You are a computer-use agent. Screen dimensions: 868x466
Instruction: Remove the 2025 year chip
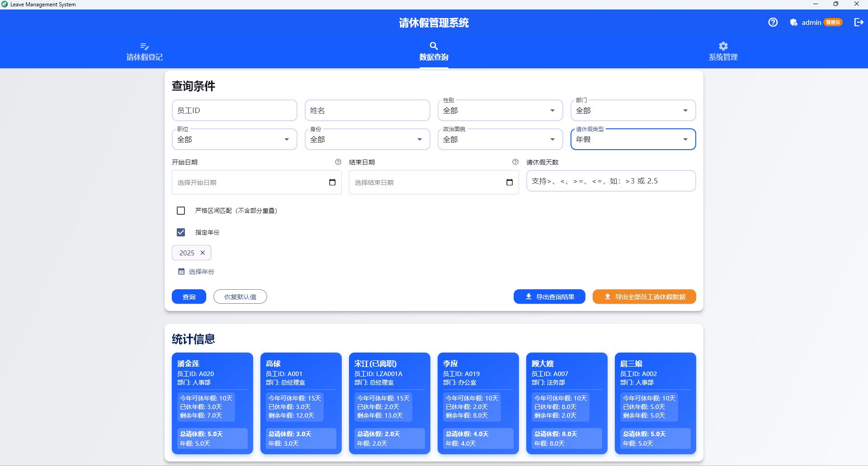coord(203,253)
